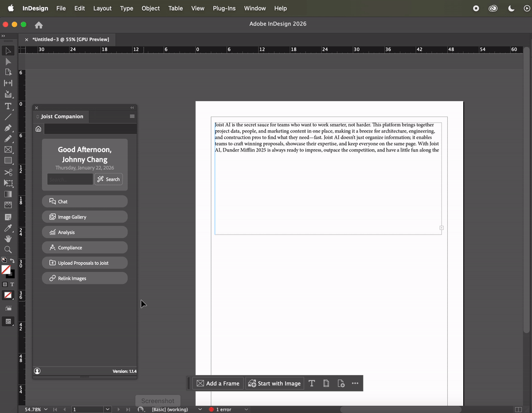Select the Content Collector tool
This screenshot has height=413, width=532.
point(8,94)
